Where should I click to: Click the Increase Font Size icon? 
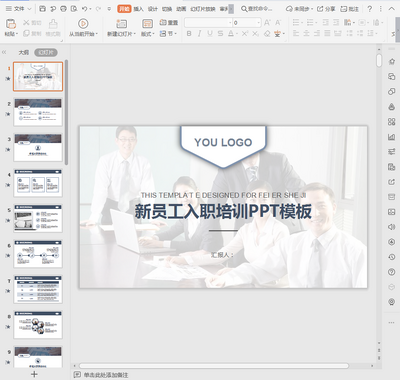click(267, 23)
